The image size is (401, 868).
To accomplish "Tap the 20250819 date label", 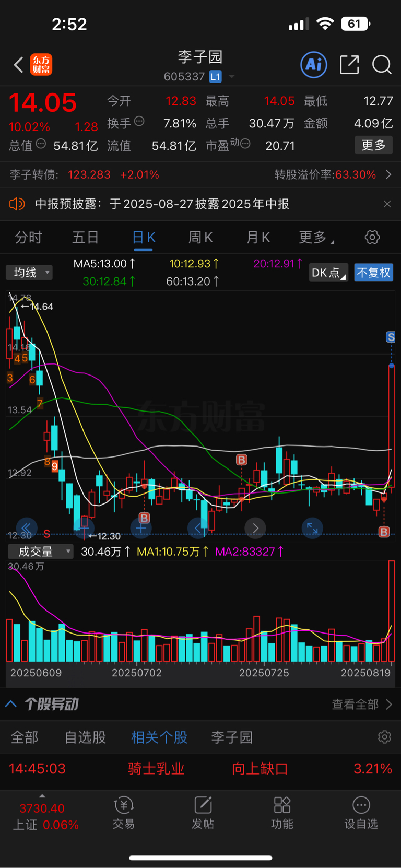I will pyautogui.click(x=365, y=673).
